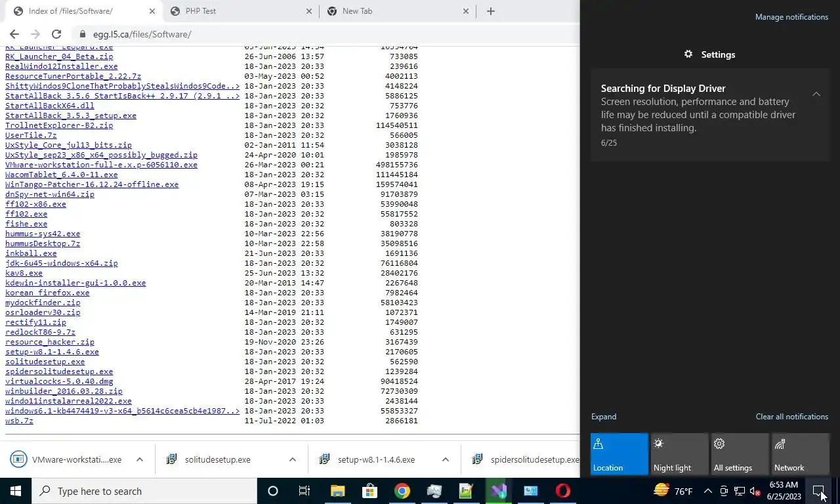The height and width of the screenshot is (504, 840).
Task: Click the korean_firefox.exe link
Action: (47, 293)
